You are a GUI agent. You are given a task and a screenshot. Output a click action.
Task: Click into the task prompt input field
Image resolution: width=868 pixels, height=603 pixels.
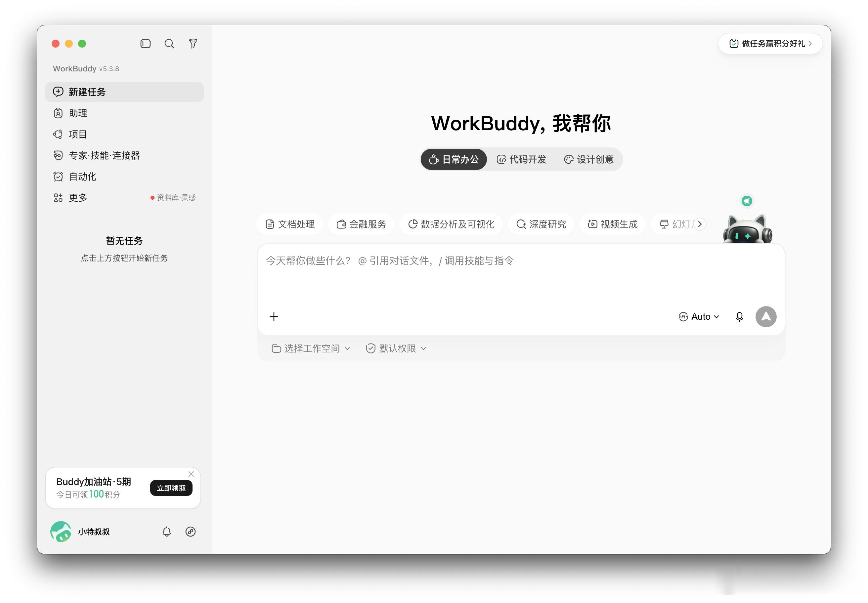pos(521,276)
